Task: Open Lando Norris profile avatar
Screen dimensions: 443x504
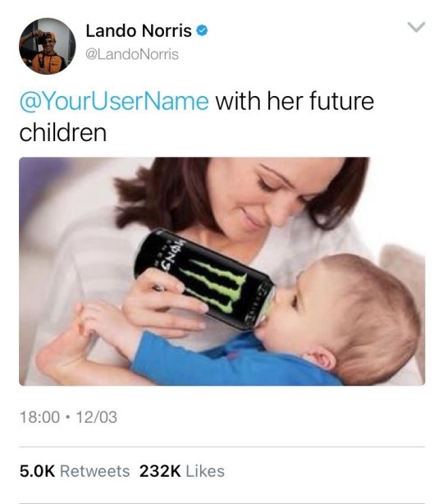Action: click(48, 46)
